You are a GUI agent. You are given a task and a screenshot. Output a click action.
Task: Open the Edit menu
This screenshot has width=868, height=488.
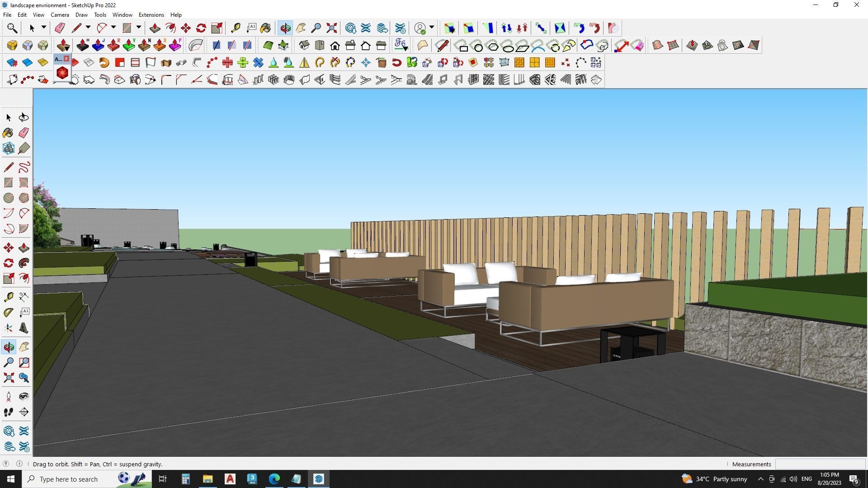(x=22, y=15)
